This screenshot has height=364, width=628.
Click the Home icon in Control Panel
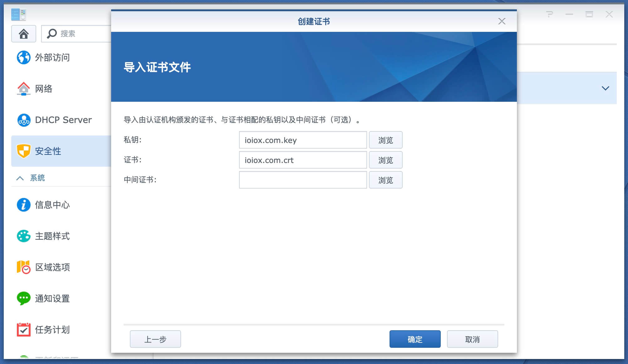(24, 34)
